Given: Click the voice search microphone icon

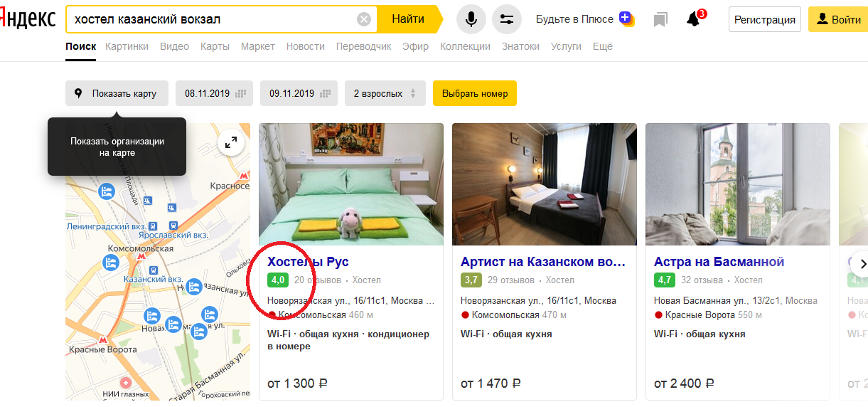Looking at the screenshot, I should pyautogui.click(x=471, y=19).
